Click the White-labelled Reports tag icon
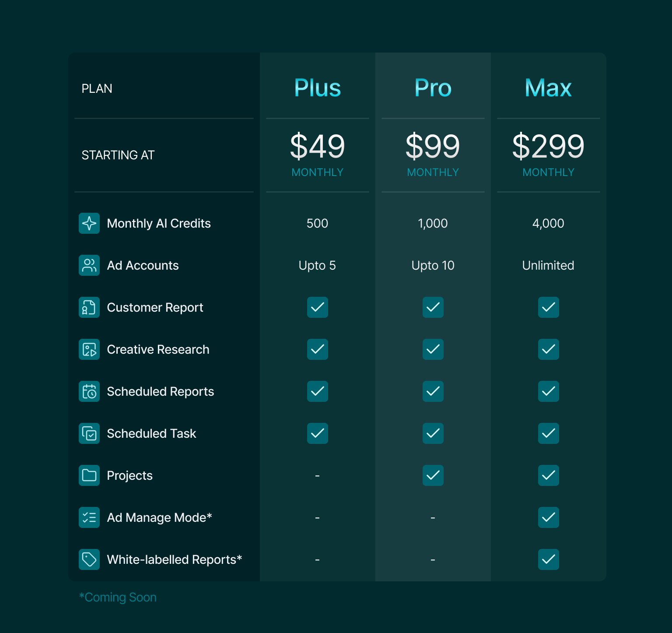 click(89, 559)
